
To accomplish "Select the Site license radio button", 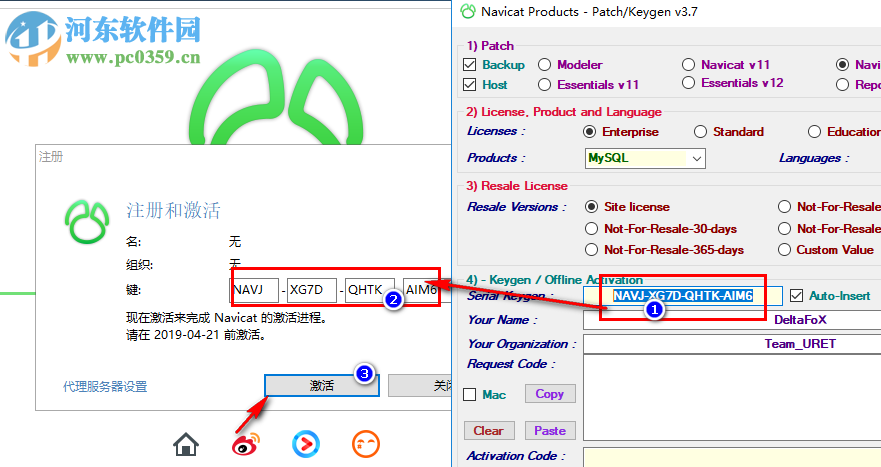I will click(591, 207).
